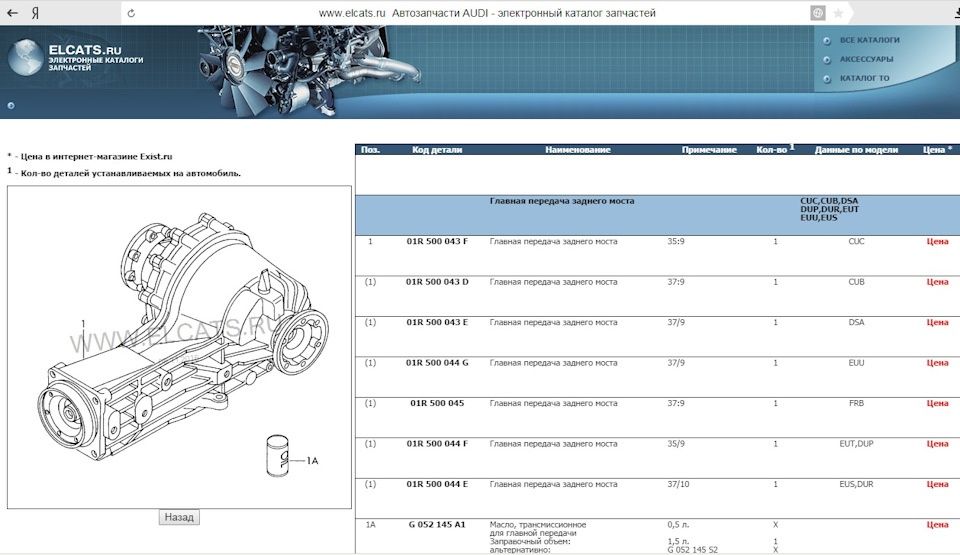Viewport: 960px width, 555px height.
Task: Open the АКСЕССУАРЫ menu item
Action: coord(866,59)
